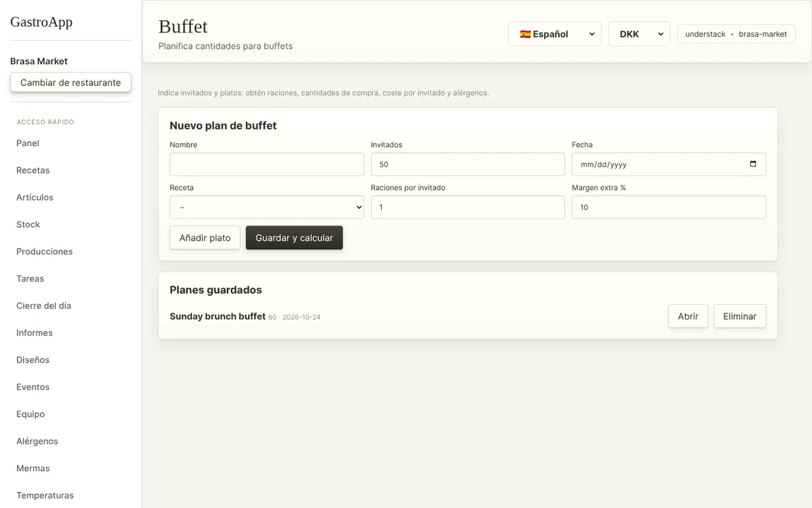Click Añadir plato button
The image size is (812, 508).
205,237
